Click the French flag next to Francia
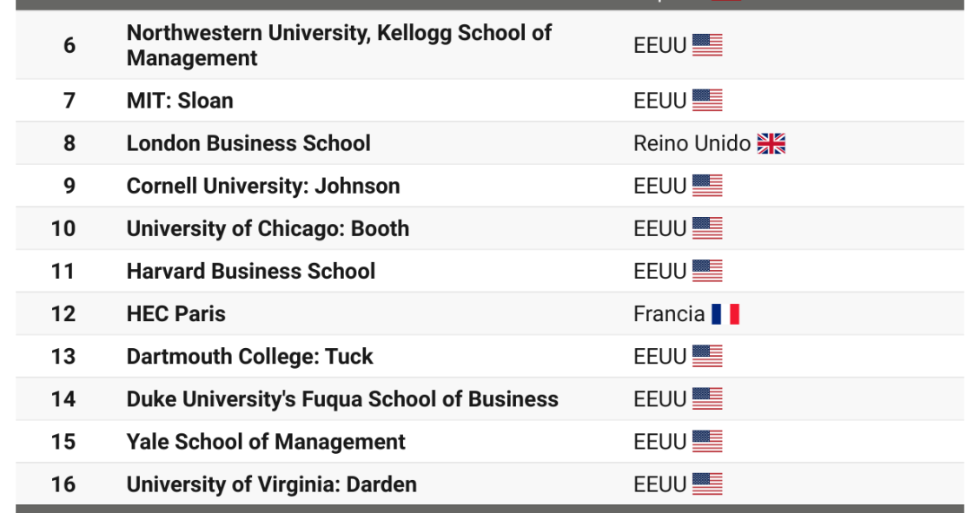 pyautogui.click(x=725, y=314)
